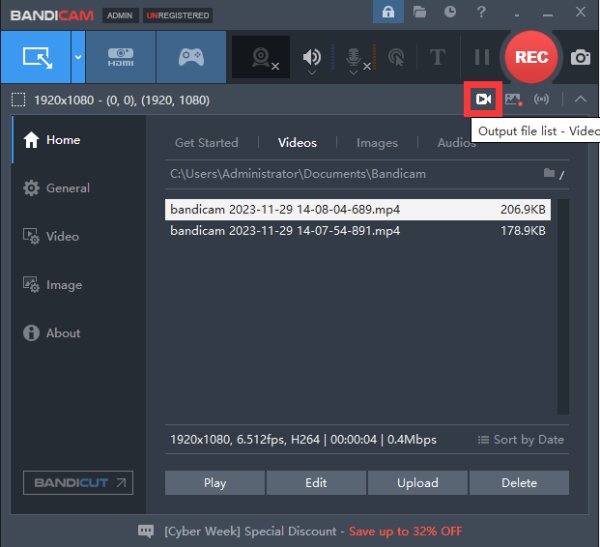This screenshot has width=600, height=547.
Task: Click the Upload button
Action: click(x=417, y=483)
